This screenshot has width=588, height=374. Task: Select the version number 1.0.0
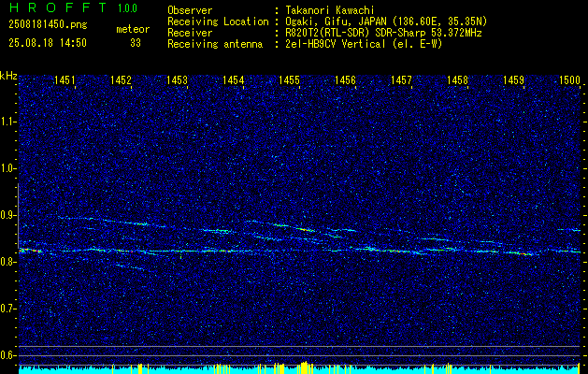click(x=127, y=7)
